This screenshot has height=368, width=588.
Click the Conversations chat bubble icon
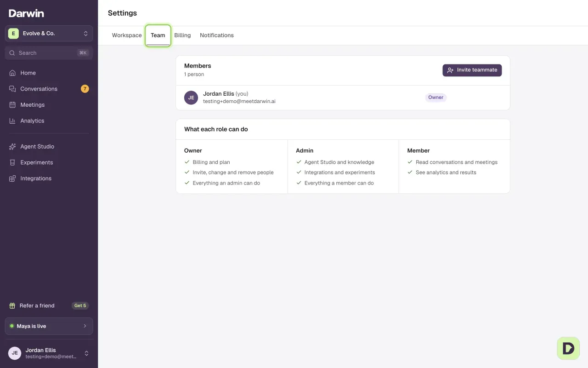click(x=12, y=89)
